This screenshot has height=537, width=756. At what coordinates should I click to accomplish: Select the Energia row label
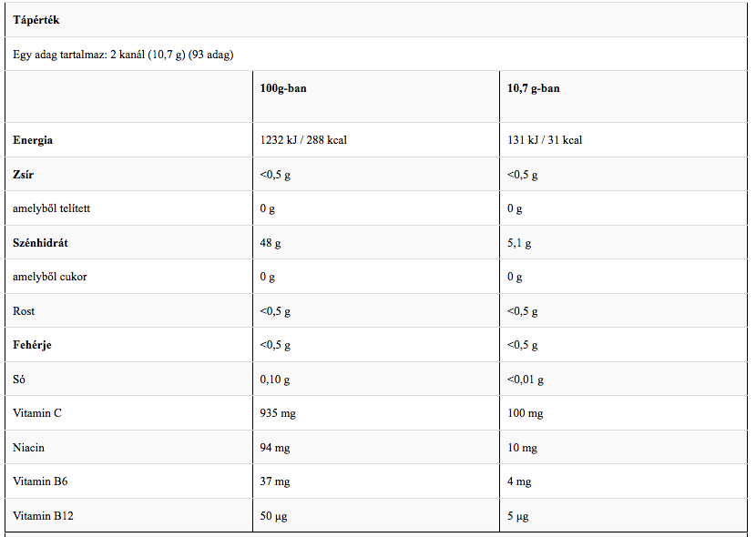click(x=33, y=140)
